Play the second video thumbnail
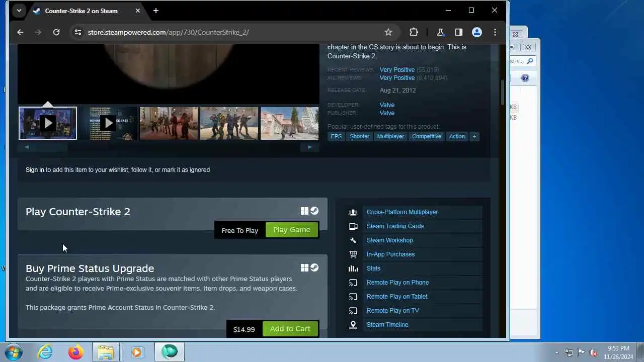 coord(109,123)
